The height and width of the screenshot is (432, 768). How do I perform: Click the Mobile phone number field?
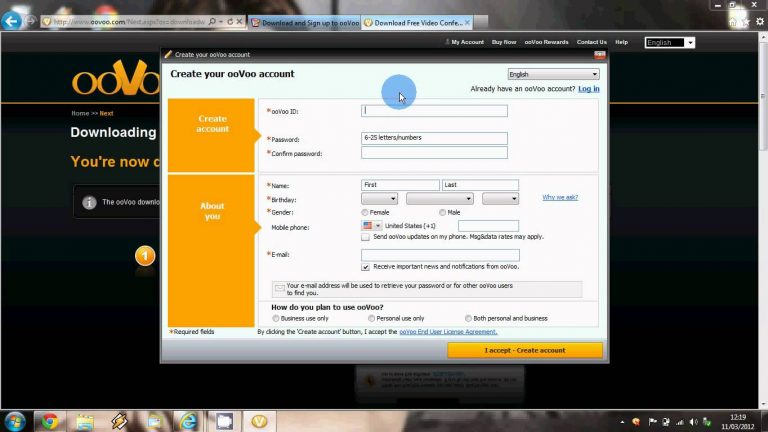[488, 226]
